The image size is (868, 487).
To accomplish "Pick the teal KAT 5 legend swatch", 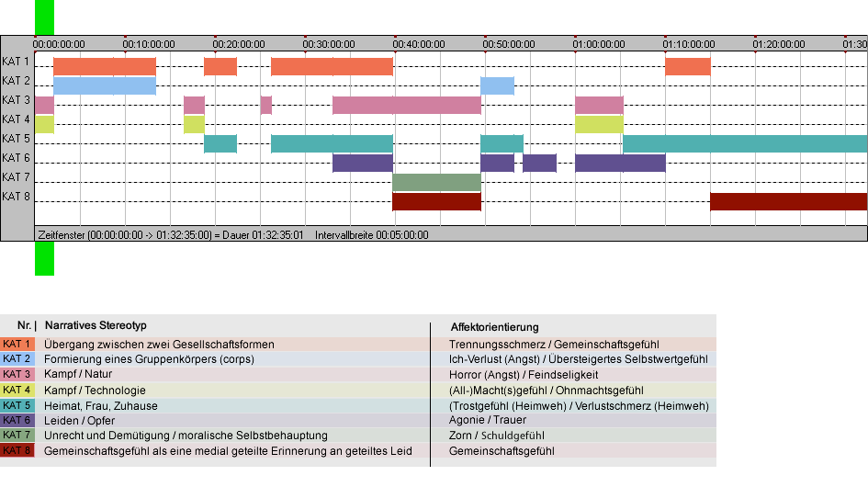I will [x=17, y=405].
